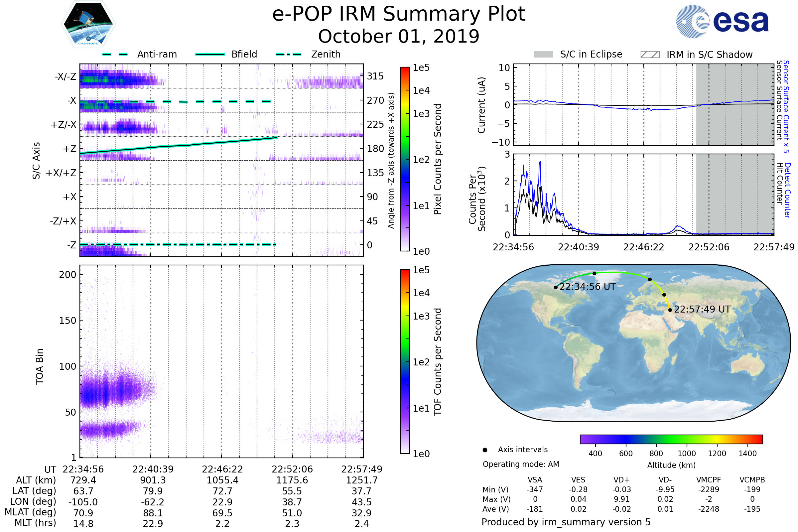Click the Bfield solid line legend marker

(x=210, y=54)
